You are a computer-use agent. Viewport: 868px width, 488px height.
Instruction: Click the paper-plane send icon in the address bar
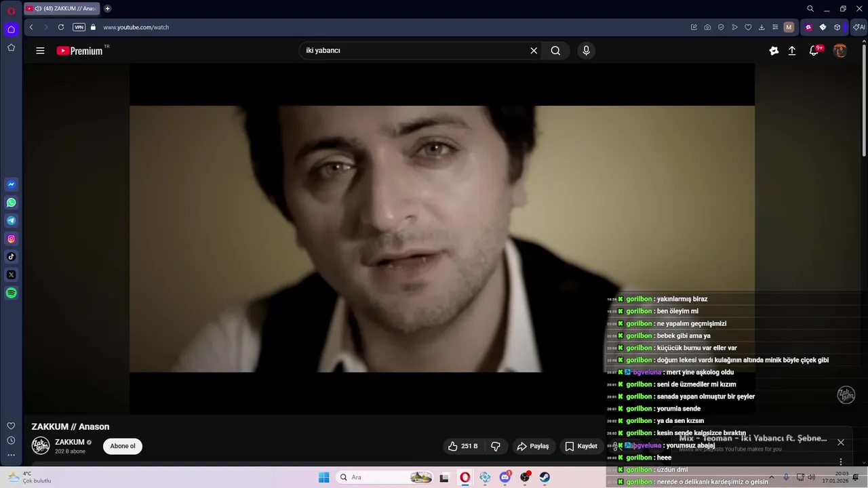tap(734, 27)
